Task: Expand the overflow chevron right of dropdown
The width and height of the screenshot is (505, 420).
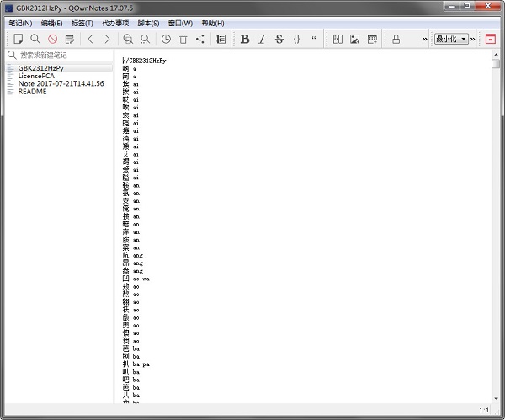Action: click(x=473, y=39)
